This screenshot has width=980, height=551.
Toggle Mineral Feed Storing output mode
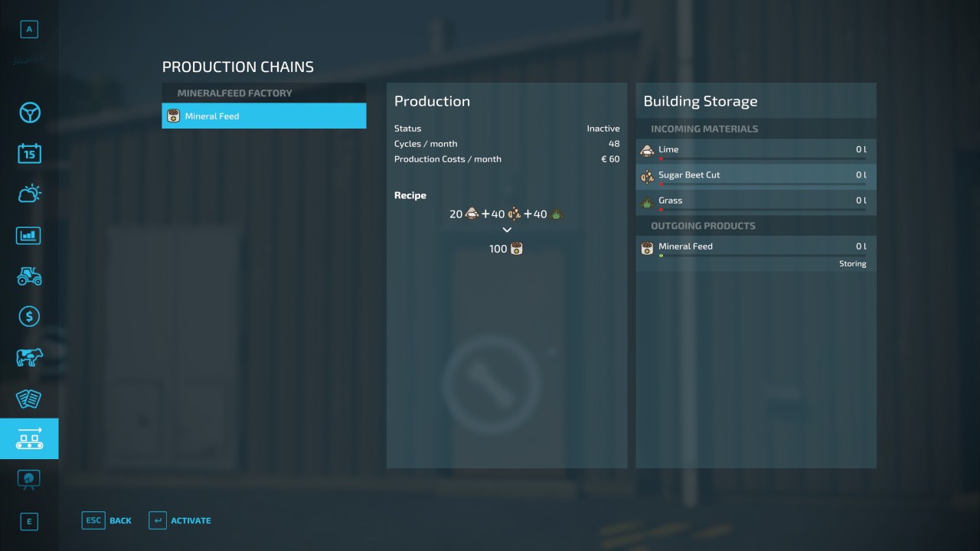(x=851, y=264)
